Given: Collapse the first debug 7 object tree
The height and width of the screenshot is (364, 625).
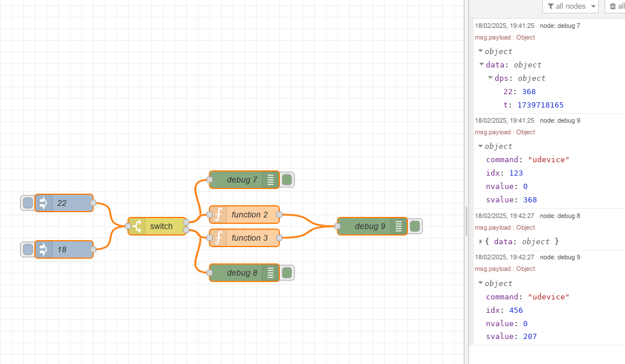Looking at the screenshot, I should [x=480, y=51].
